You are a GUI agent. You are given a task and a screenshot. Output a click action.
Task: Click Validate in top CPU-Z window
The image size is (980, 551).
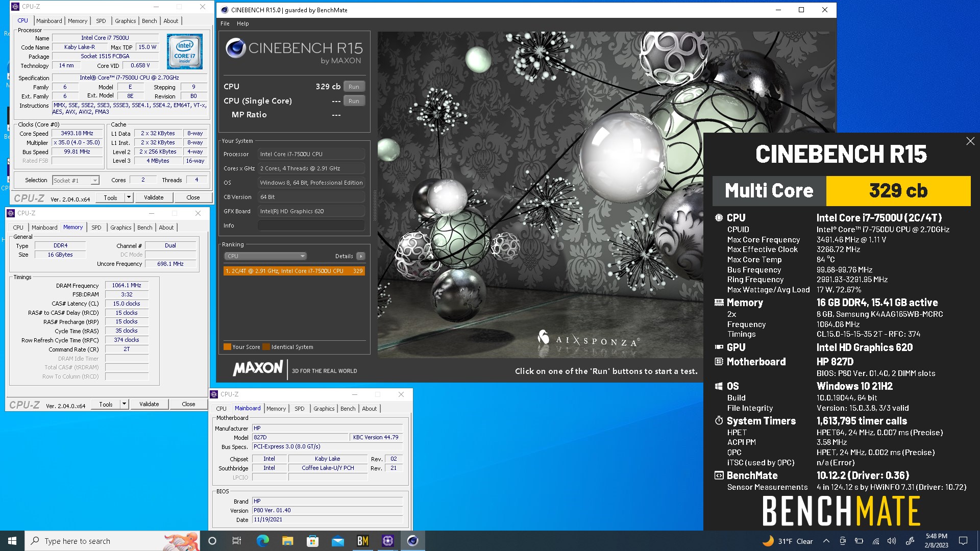(154, 197)
